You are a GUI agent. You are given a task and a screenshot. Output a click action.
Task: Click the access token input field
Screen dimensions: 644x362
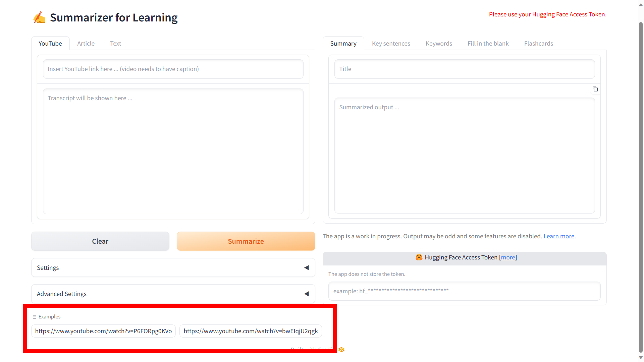point(464,291)
